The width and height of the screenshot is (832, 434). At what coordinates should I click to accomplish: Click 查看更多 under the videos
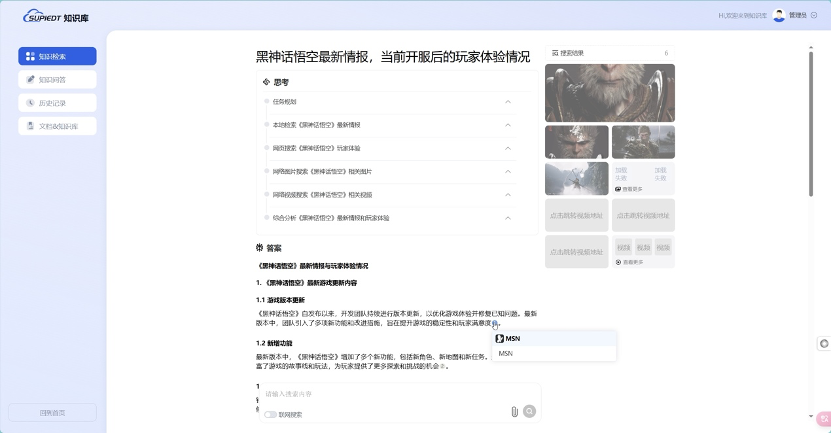632,263
